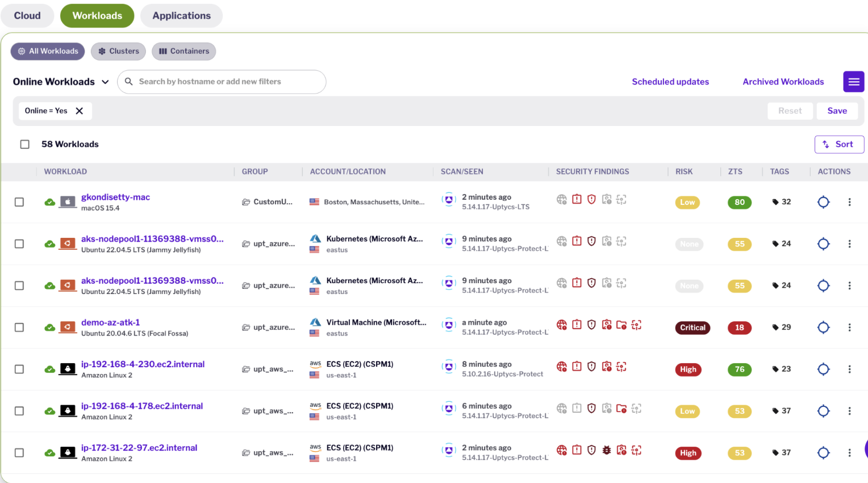Open the three-dot menu for gkondisetty-mac
Image resolution: width=868 pixels, height=483 pixels.
(850, 201)
